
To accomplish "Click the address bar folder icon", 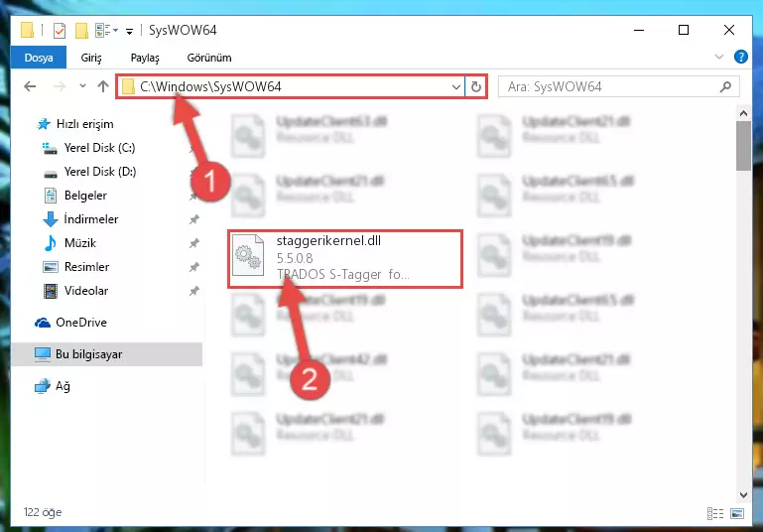I will point(128,87).
